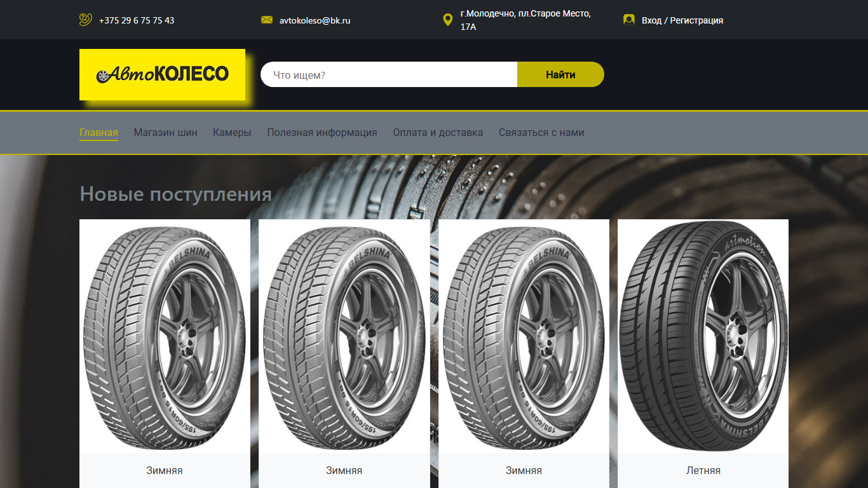Viewport: 868px width, 488px height.
Task: Open the АвтоКолесо logo home link
Action: [162, 74]
